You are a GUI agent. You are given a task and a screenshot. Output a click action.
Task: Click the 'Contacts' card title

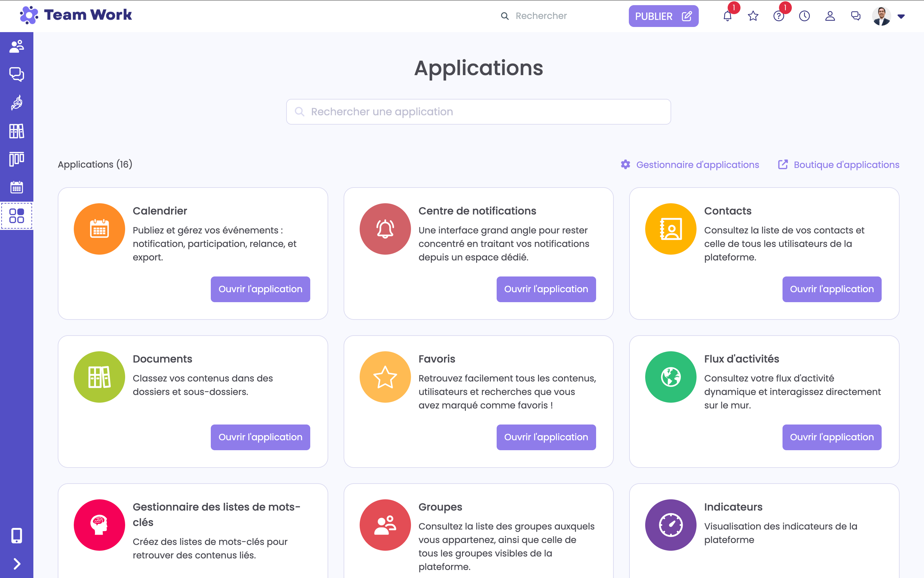[x=727, y=211]
